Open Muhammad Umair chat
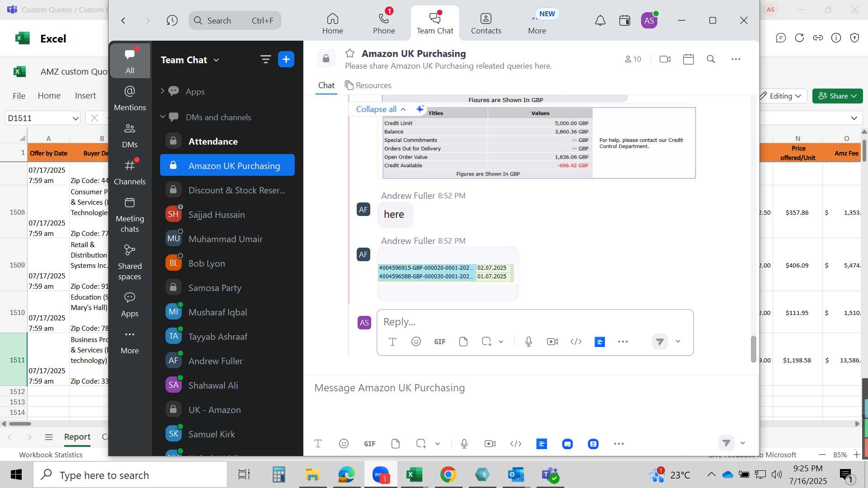Screen dimensions: 868x488 click(x=227, y=239)
